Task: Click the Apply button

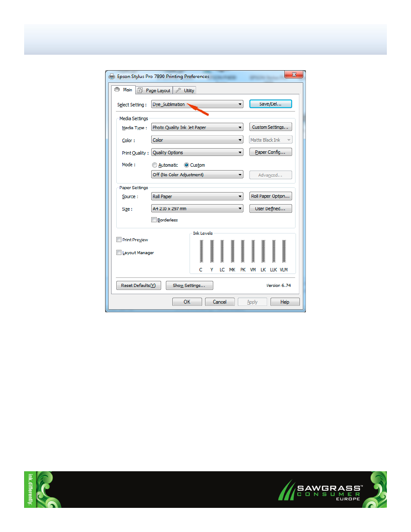Action: (252, 302)
